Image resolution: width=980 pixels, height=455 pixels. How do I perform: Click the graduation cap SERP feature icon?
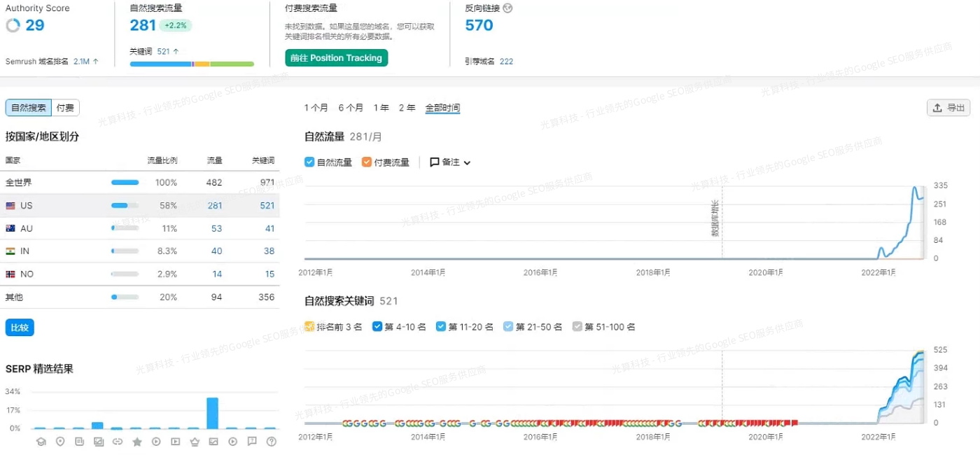click(x=41, y=442)
